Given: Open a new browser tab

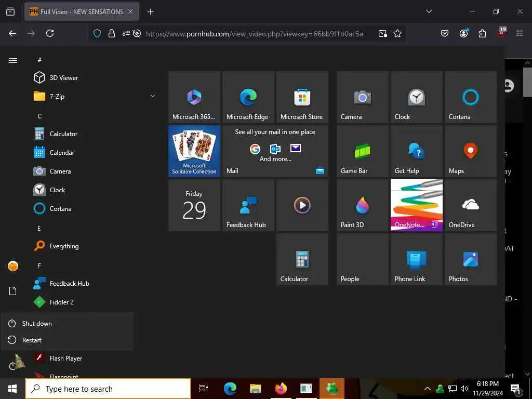Looking at the screenshot, I should 150,12.
